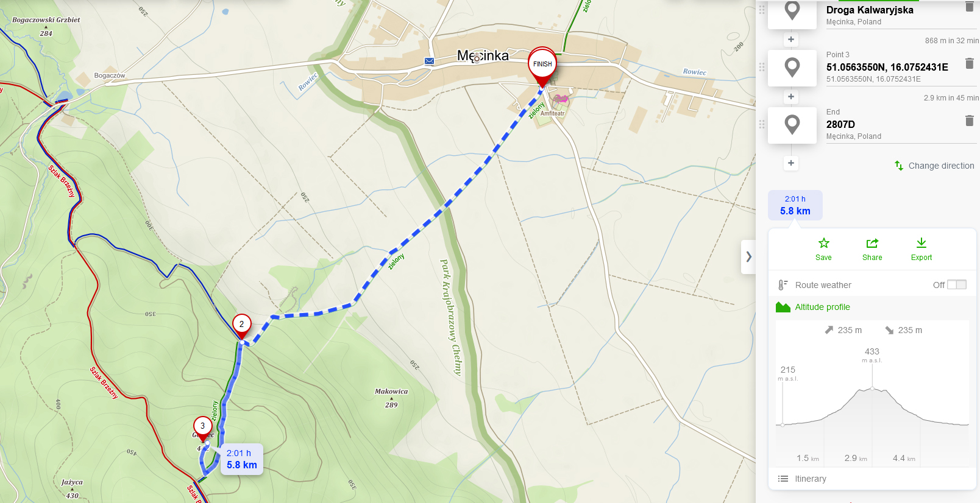
Task: Add waypoint above Point 3
Action: (791, 39)
